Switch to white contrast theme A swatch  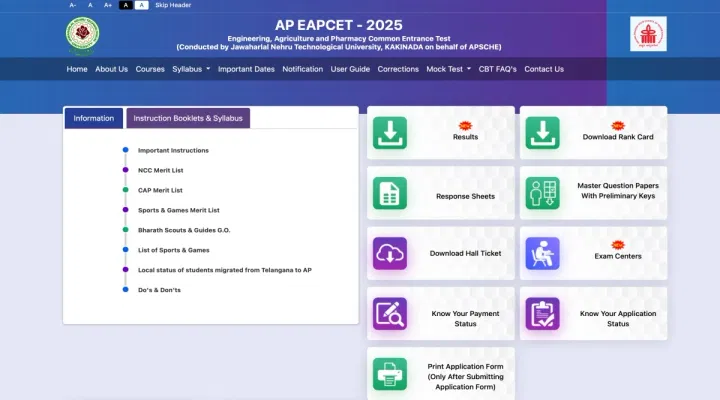[x=141, y=5]
